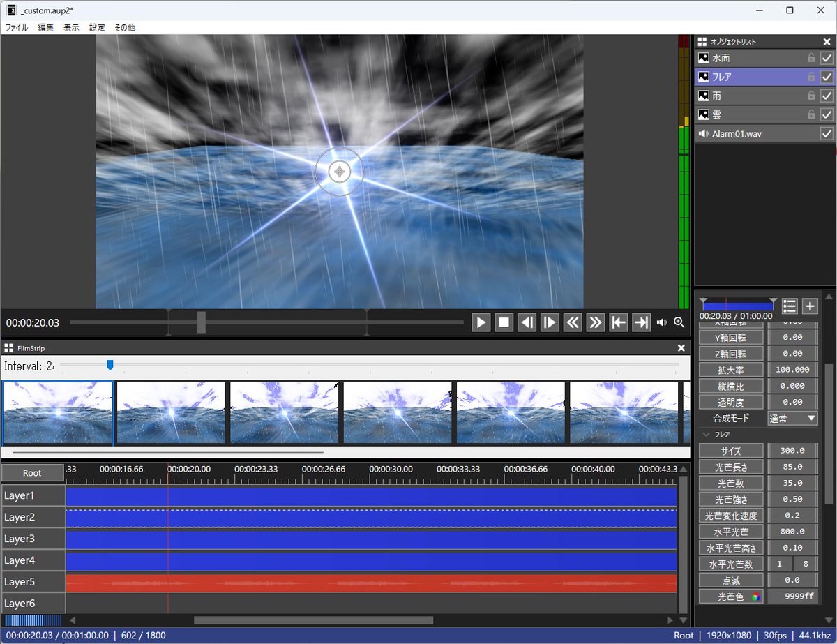
Task: Step forward one frame
Action: [x=550, y=322]
